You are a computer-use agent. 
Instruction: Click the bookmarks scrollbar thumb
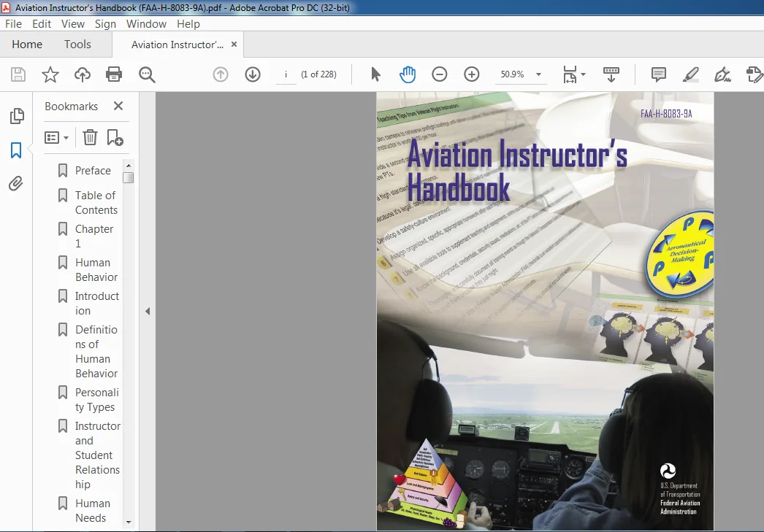(x=129, y=177)
